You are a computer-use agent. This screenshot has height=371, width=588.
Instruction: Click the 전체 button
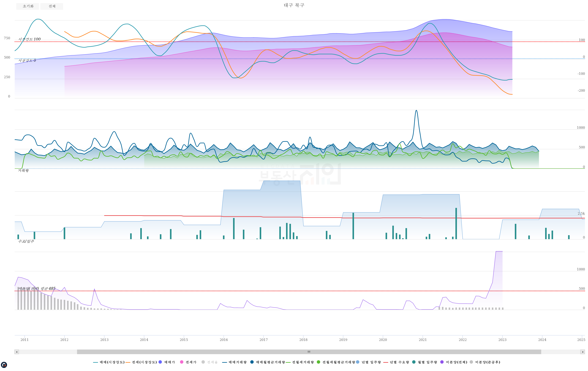click(x=52, y=6)
